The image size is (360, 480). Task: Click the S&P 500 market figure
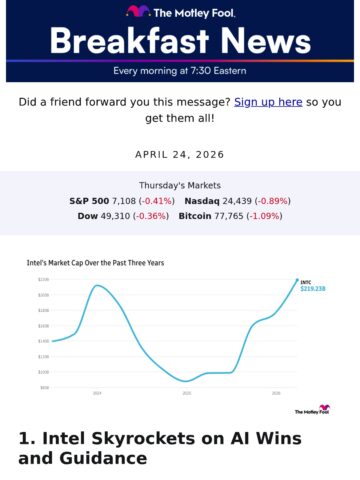pyautogui.click(x=122, y=201)
